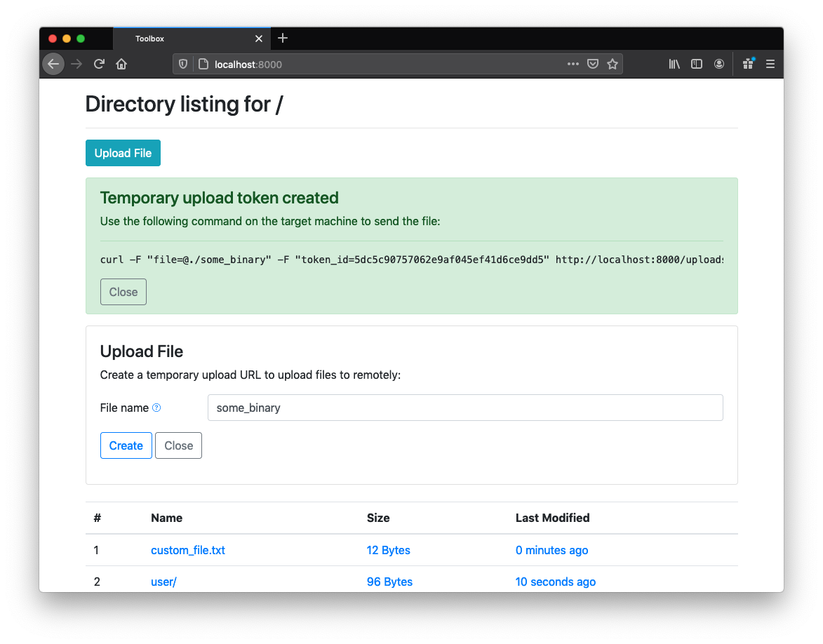This screenshot has height=644, width=823.
Task: Click the Create button
Action: [126, 445]
